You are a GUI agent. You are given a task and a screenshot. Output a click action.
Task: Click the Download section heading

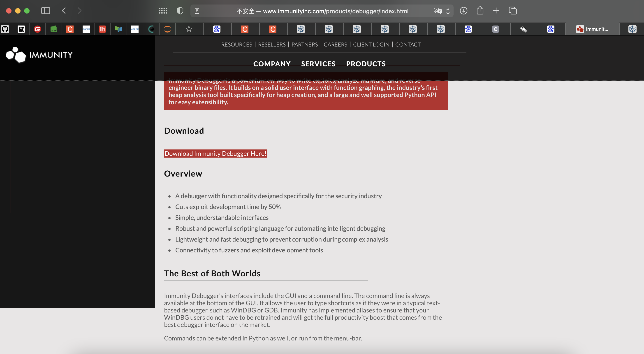tap(184, 130)
